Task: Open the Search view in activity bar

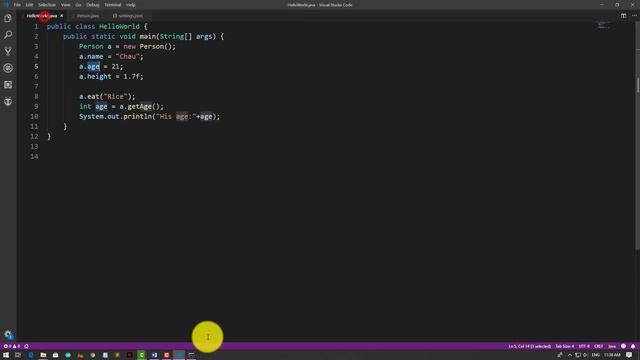Action: click(x=8, y=35)
